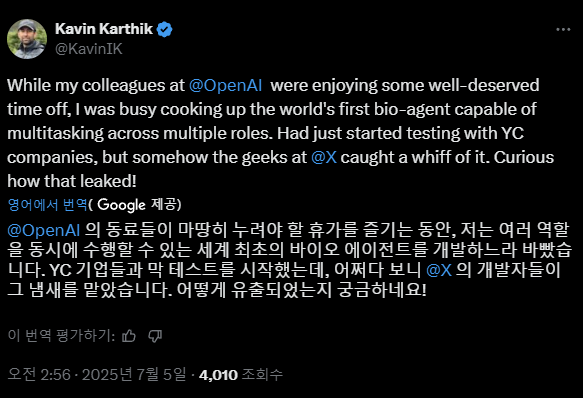Click the 'how that leaked!' tweet line

[x=72, y=181]
